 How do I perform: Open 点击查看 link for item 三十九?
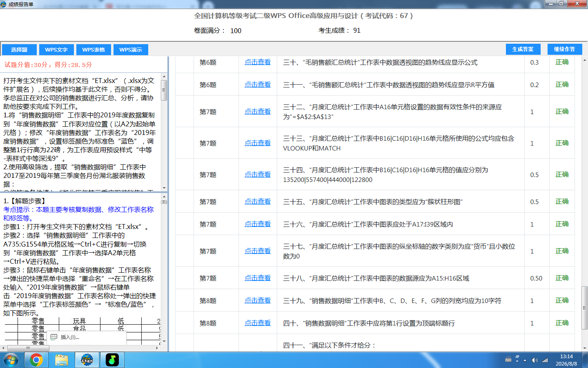click(258, 301)
